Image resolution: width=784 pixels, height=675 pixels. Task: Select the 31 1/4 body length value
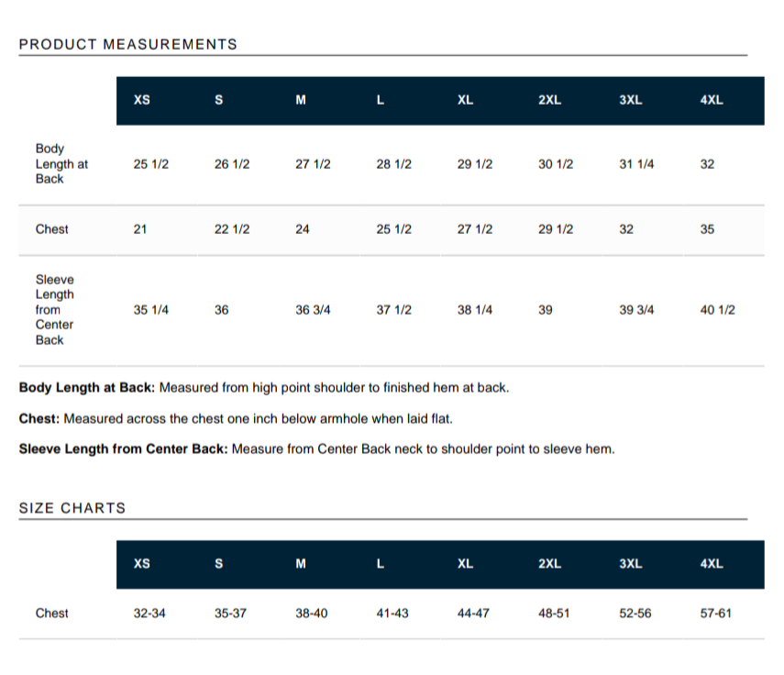tap(636, 164)
